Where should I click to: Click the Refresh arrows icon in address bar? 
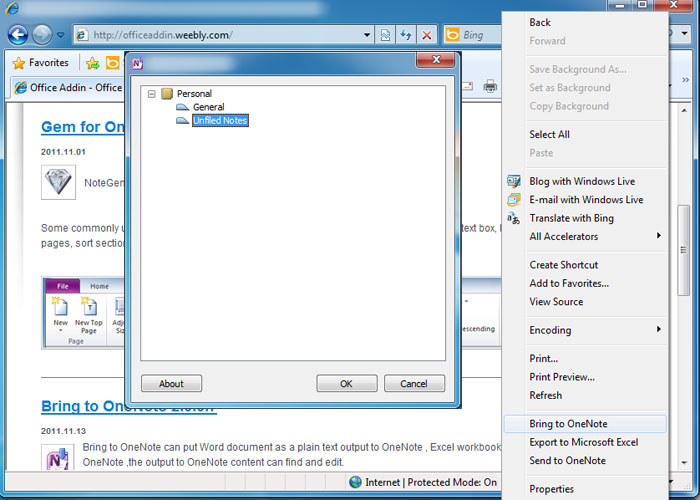click(406, 35)
